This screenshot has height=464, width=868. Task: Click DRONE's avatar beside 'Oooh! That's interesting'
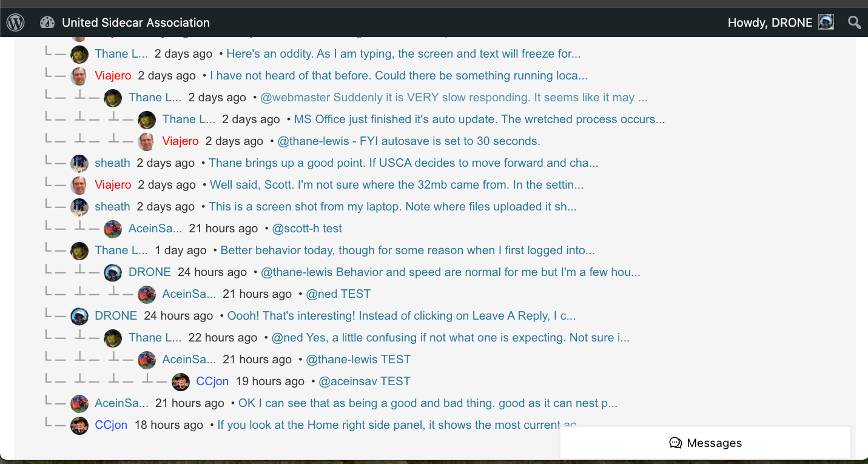79,316
